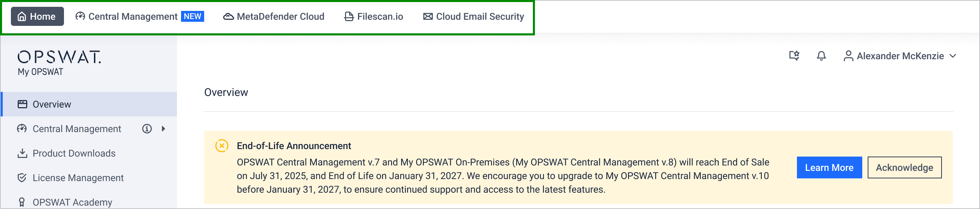Click the OPSWAT Academy ribbon icon

tap(22, 202)
